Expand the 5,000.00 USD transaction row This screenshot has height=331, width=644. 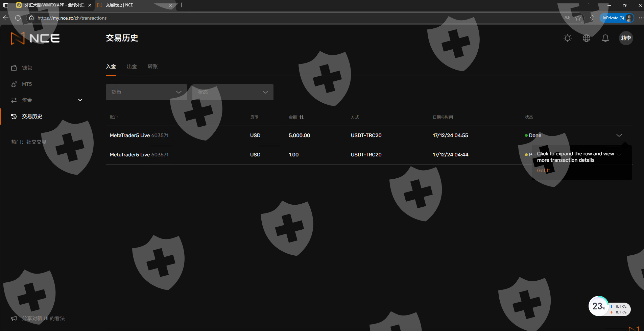619,135
